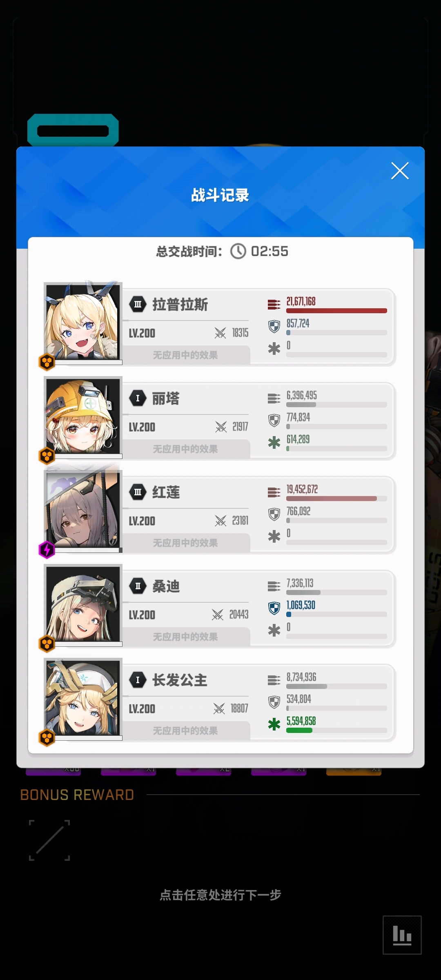Click the burst III hexagon icon next to 拉普拉斯
This screenshot has width=441, height=980.
click(x=138, y=304)
